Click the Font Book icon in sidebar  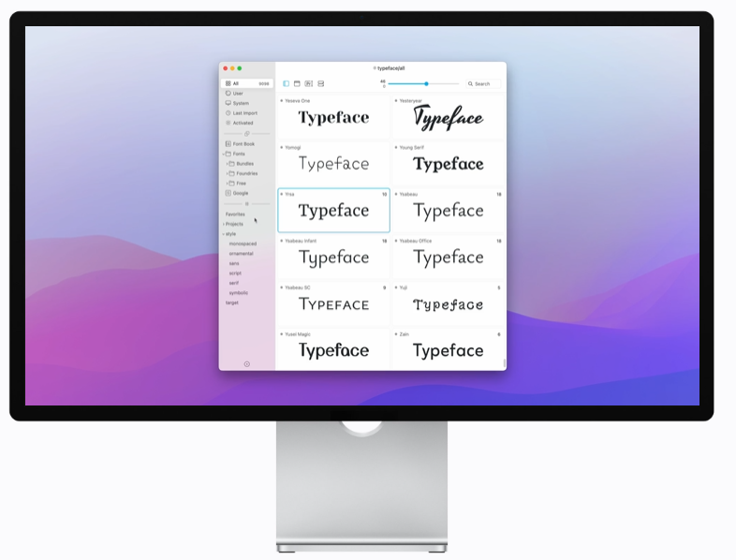tap(228, 143)
